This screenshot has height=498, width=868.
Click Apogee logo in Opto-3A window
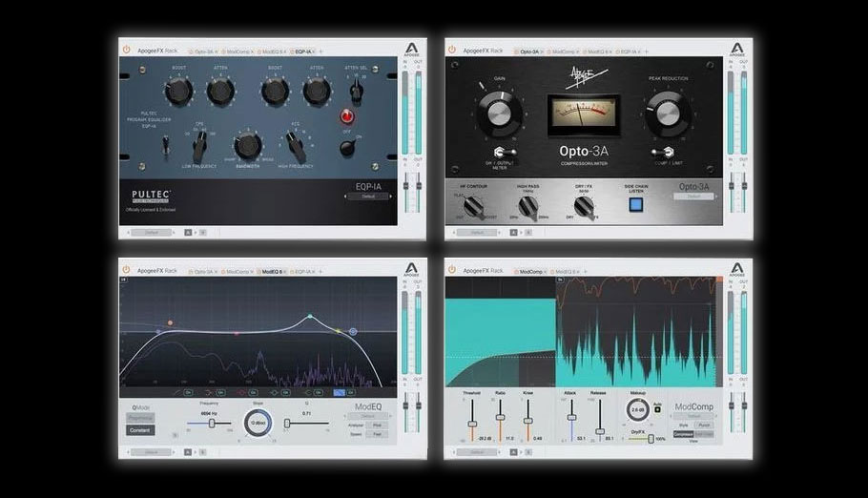[736, 49]
